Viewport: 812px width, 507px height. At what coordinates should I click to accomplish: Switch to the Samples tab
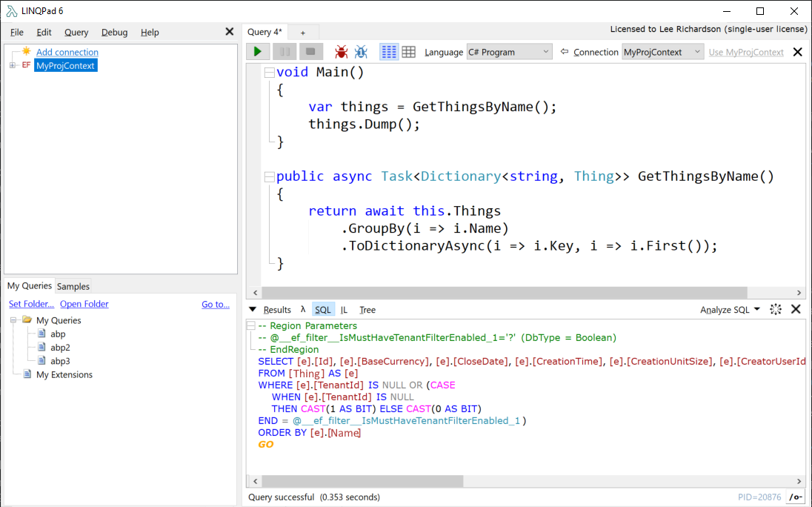73,286
